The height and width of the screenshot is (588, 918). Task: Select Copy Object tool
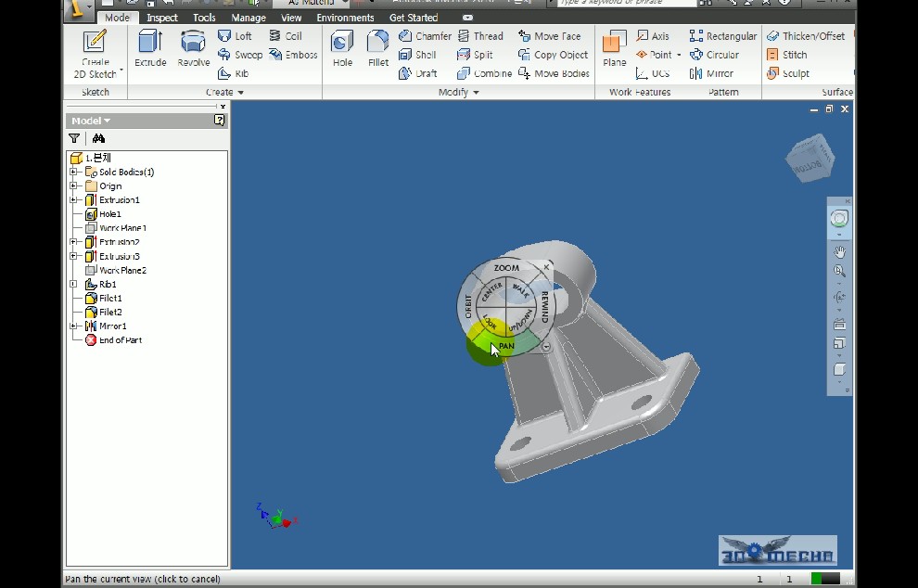coord(554,55)
